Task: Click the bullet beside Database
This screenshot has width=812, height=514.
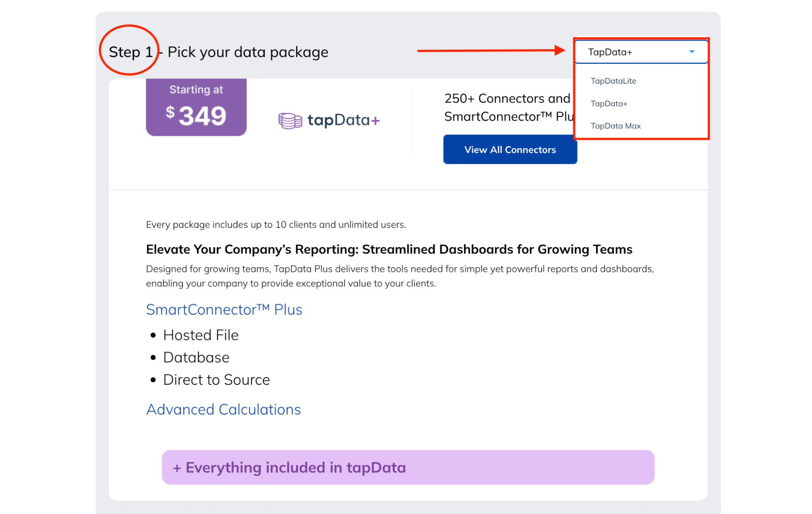Action: tap(153, 358)
